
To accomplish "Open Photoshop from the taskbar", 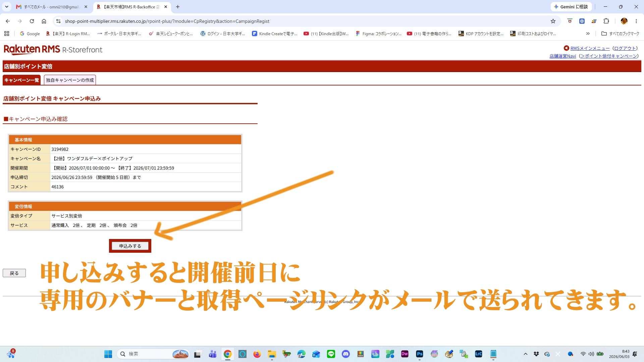I will click(x=419, y=354).
